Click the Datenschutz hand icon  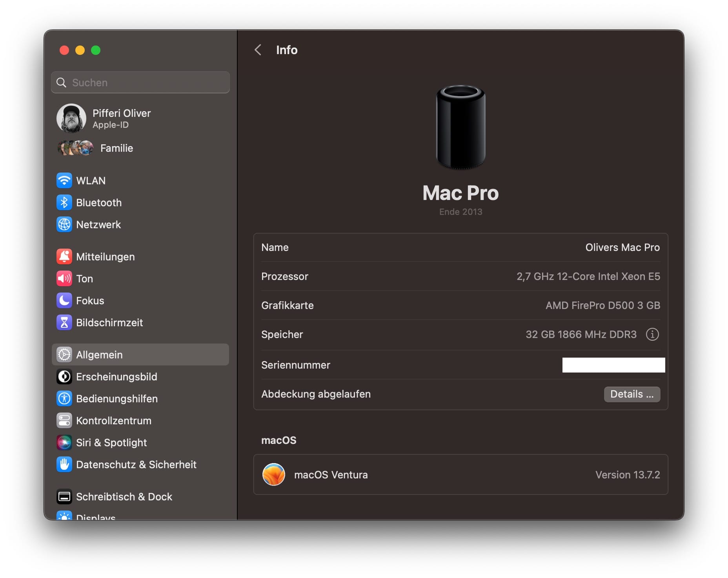click(64, 465)
